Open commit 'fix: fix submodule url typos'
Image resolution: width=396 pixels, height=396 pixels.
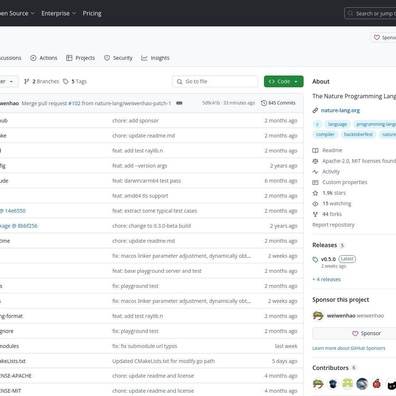(144, 346)
